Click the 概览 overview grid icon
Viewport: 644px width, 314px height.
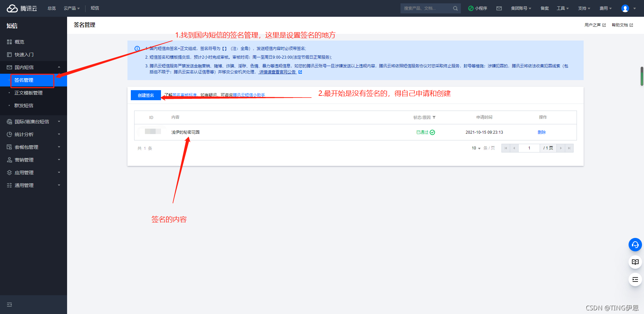point(9,42)
